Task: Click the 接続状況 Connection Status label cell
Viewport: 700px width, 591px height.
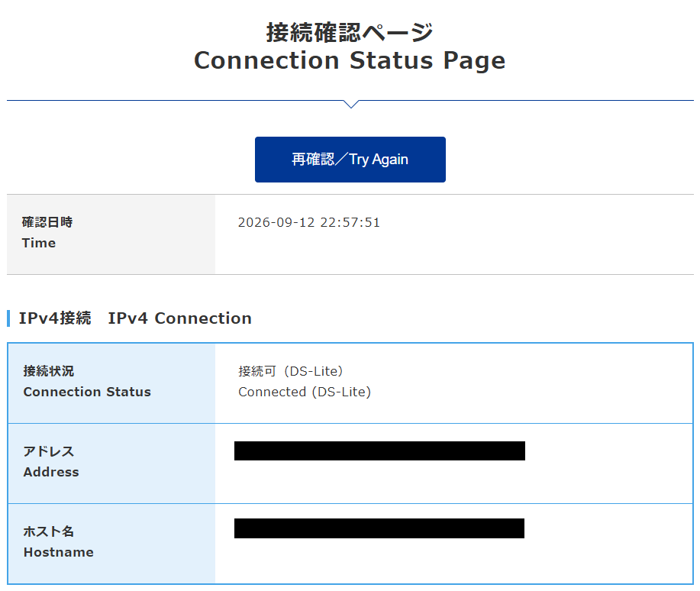Action: pyautogui.click(x=111, y=383)
